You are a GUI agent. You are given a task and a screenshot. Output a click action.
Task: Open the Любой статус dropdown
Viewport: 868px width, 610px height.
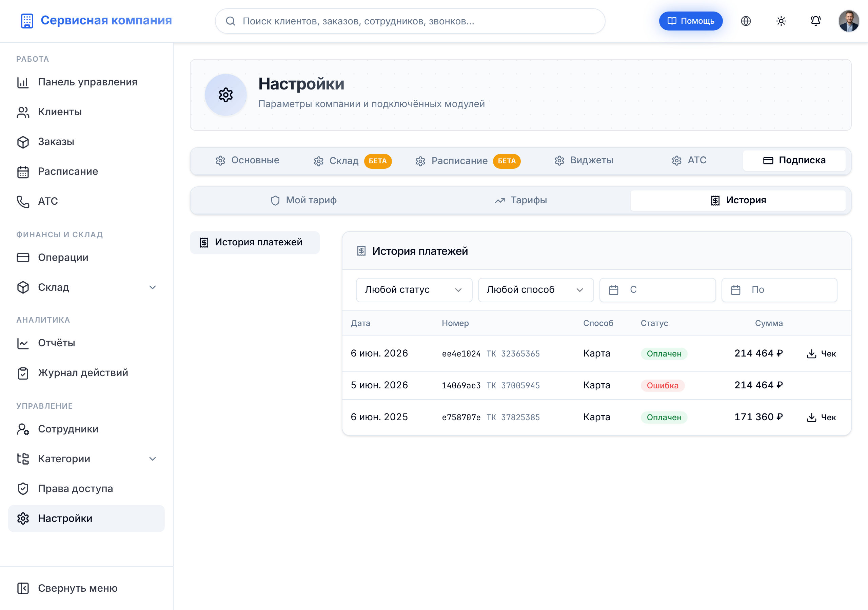(414, 290)
